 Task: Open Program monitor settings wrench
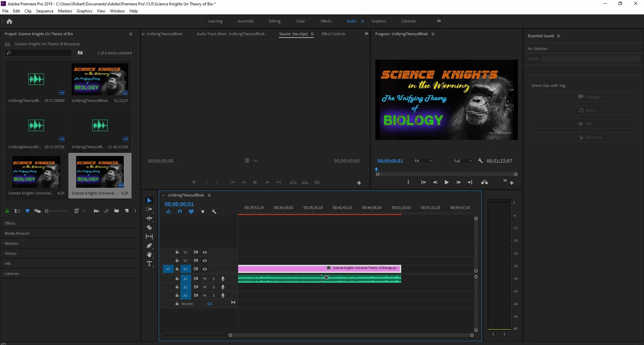pos(480,161)
